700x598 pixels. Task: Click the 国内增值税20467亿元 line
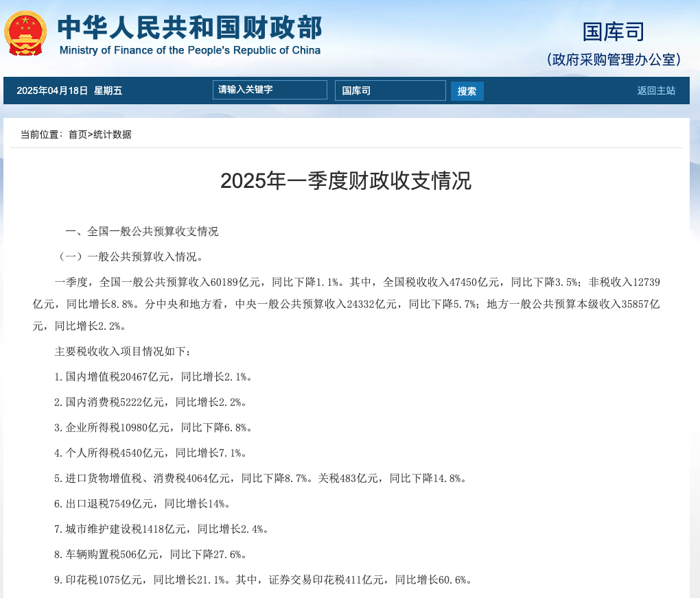tap(154, 376)
